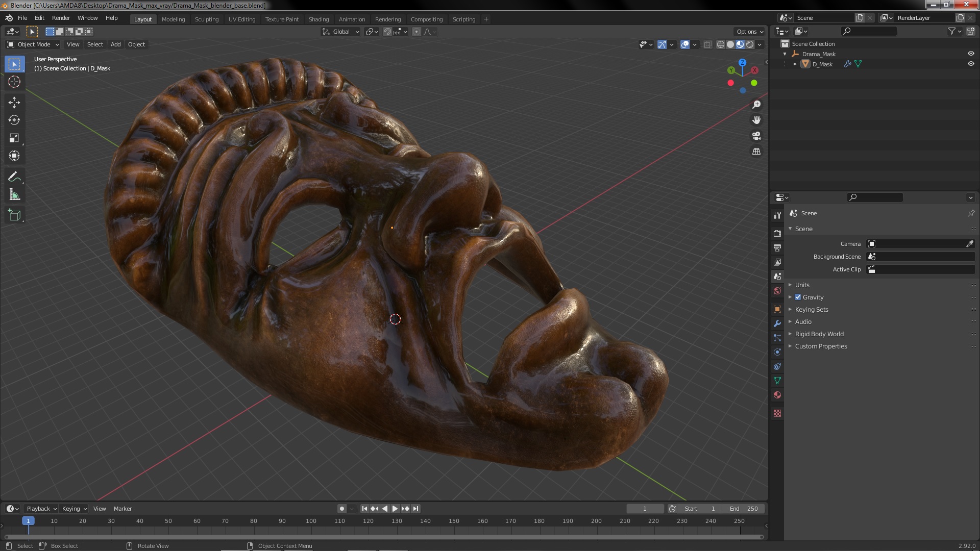Open Object Mode dropdown
The width and height of the screenshot is (980, 551).
pos(33,44)
